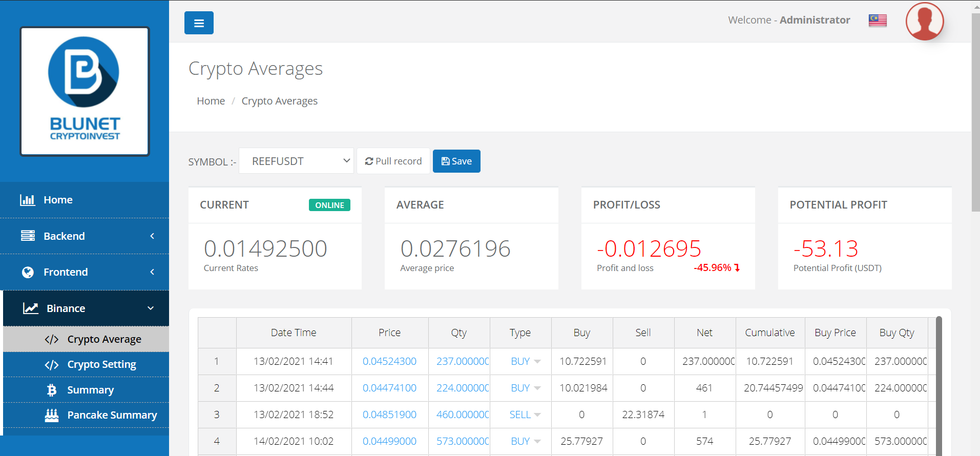The width and height of the screenshot is (980, 456).
Task: Collapse the Binance menu chevron
Action: tap(151, 308)
